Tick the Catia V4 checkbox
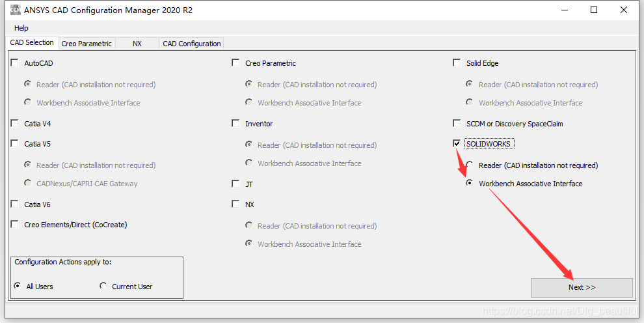 pos(15,123)
